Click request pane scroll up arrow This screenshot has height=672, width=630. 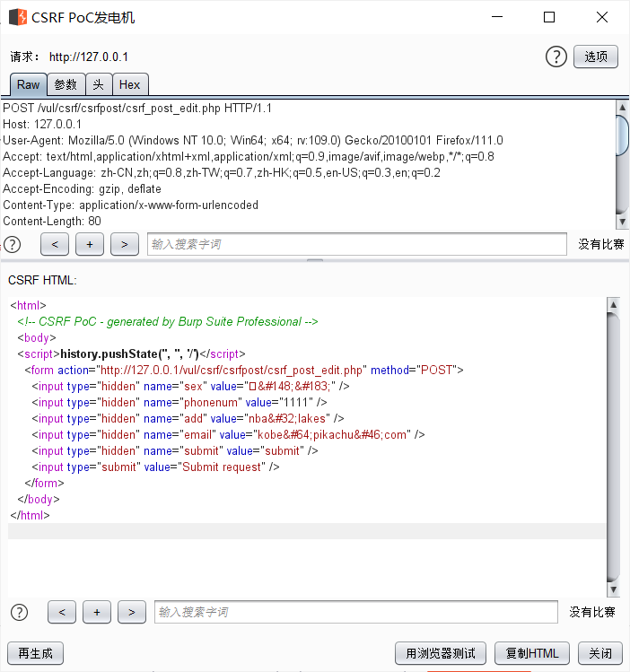622,107
